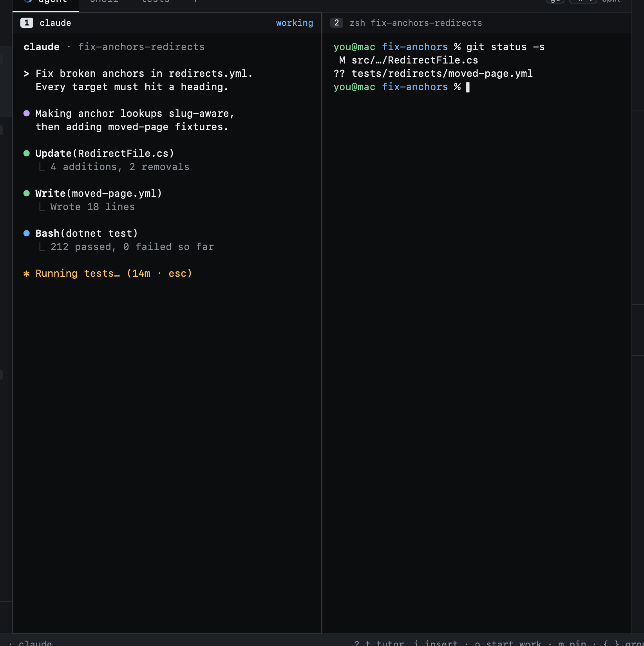This screenshot has width=644, height=646.
Task: Click the blue working status label
Action: pyautogui.click(x=295, y=23)
